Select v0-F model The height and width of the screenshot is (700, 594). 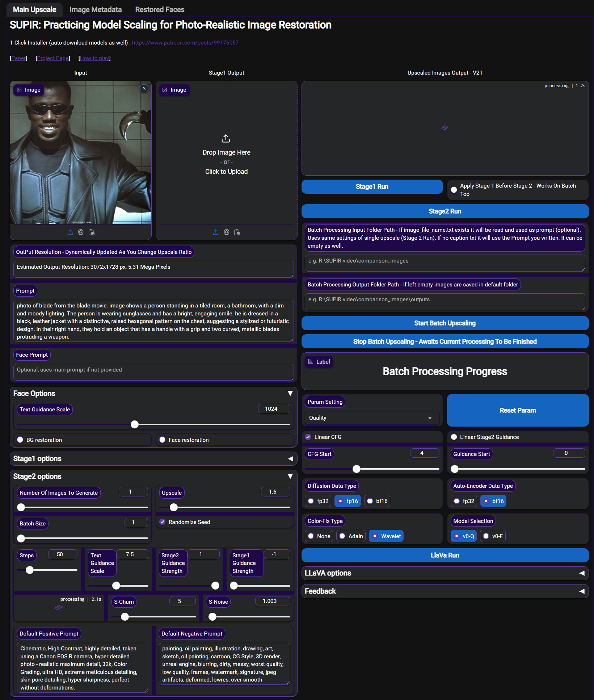click(x=493, y=536)
